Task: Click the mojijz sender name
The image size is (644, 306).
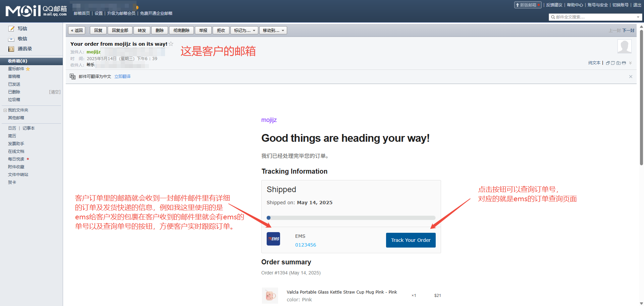Action: (94, 52)
